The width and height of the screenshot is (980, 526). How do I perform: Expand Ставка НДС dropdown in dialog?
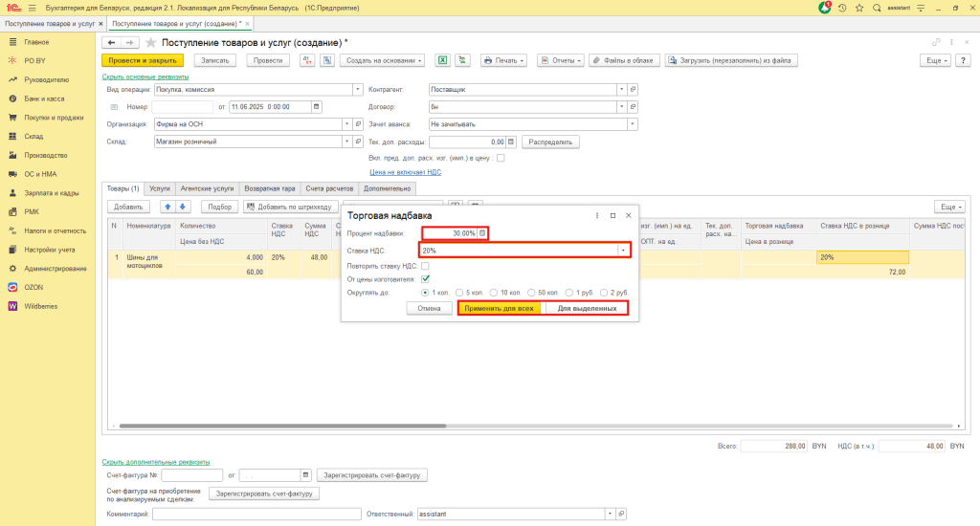click(x=623, y=251)
